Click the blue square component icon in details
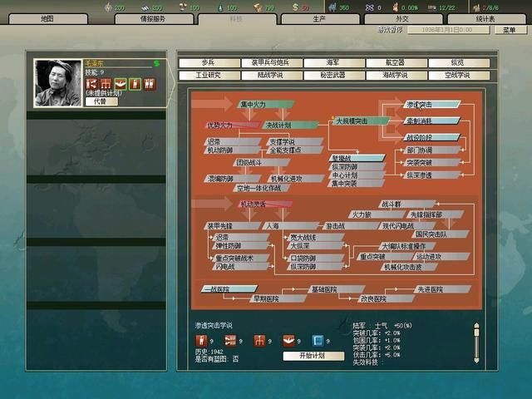This screenshot has width=532, height=399. point(316,339)
